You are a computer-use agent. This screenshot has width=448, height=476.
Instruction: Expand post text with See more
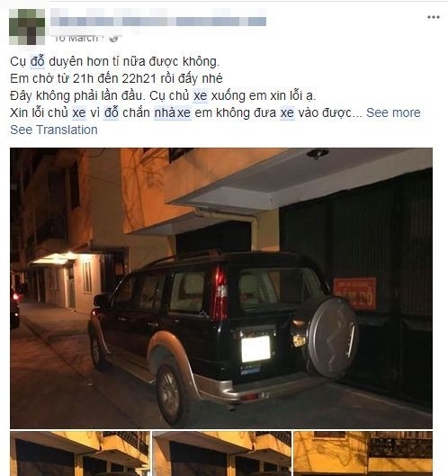[x=393, y=112]
